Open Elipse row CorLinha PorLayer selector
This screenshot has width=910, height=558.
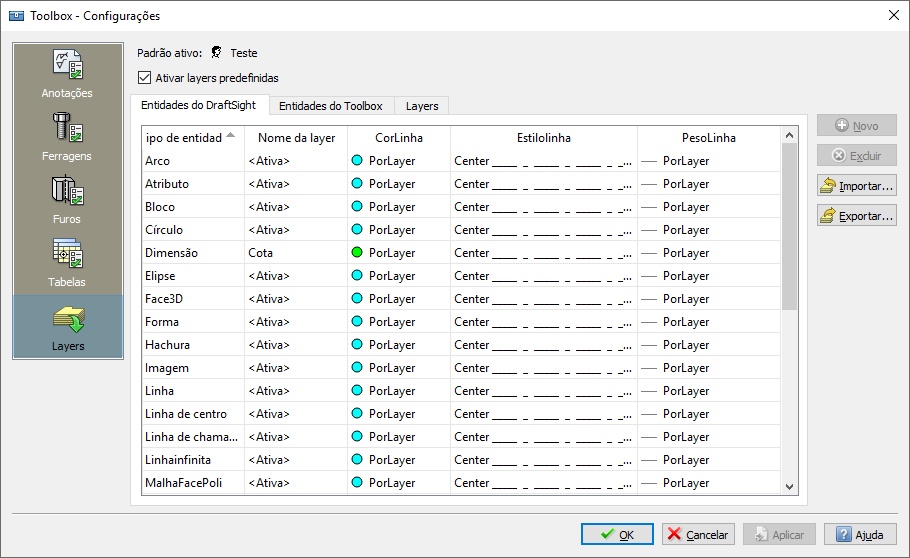click(399, 276)
